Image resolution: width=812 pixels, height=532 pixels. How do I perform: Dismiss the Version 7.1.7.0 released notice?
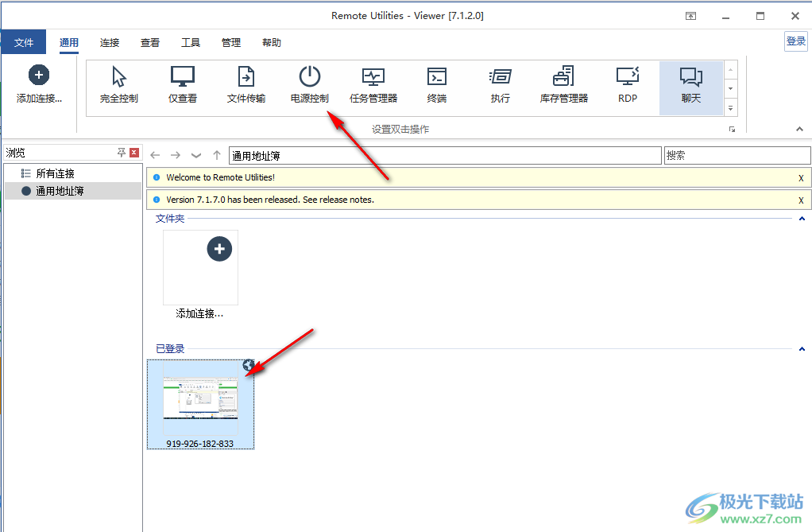(x=801, y=200)
